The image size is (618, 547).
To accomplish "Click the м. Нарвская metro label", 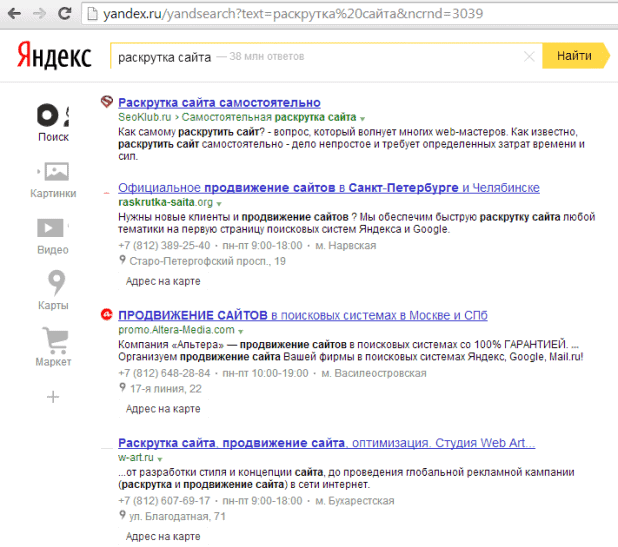I will pyautogui.click(x=346, y=246).
